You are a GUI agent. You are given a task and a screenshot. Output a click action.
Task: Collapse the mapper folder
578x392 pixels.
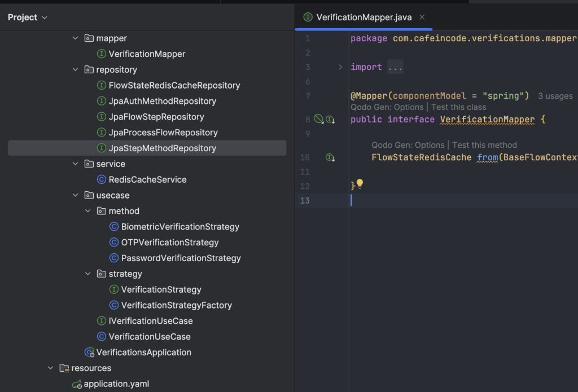[x=75, y=38]
